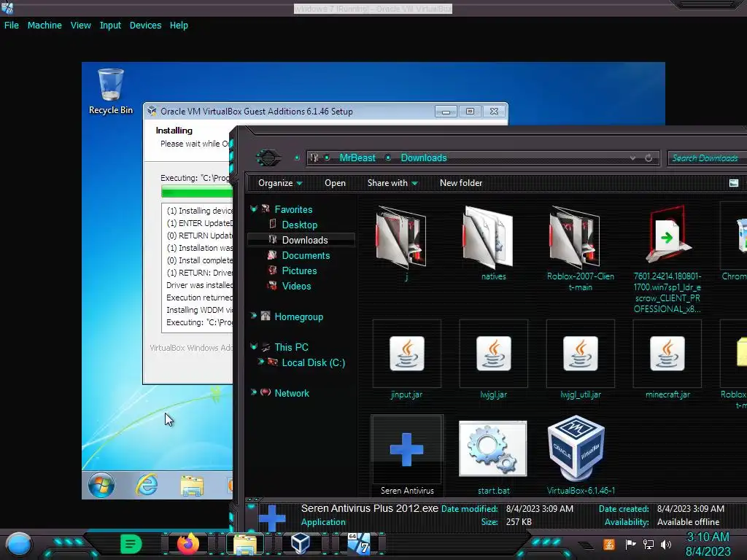Switch to VirtualBox Manager taskbar icon
747x560 pixels.
(300, 543)
